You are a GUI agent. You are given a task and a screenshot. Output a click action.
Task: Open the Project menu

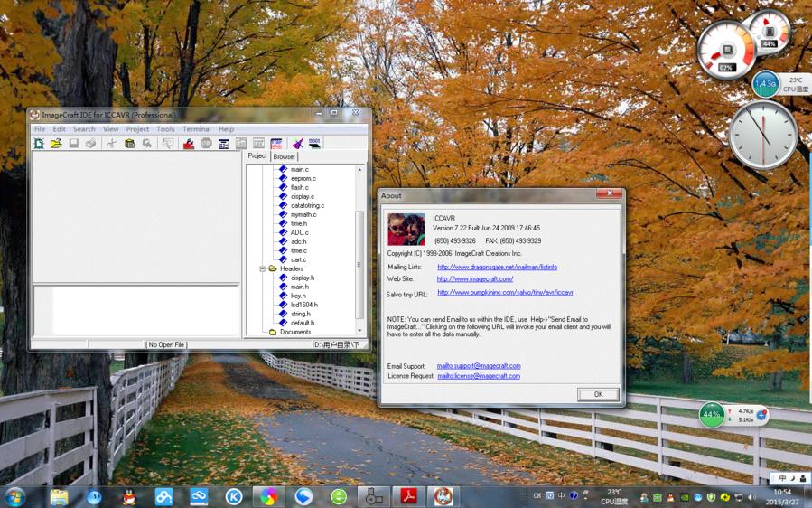(137, 129)
